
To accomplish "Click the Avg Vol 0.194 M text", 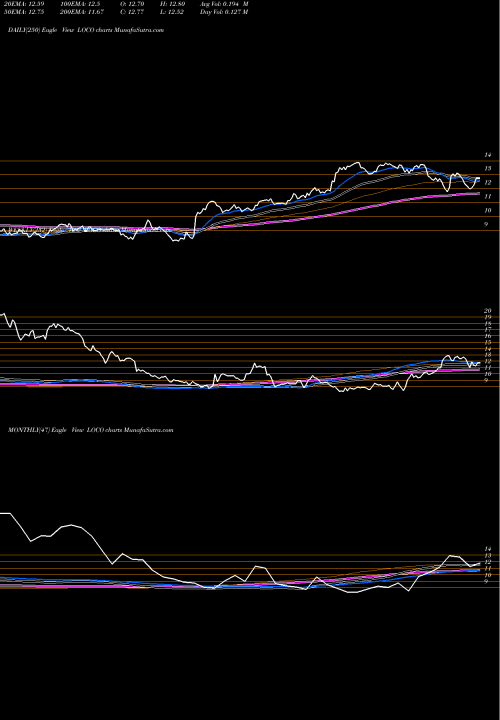I will click(224, 4).
